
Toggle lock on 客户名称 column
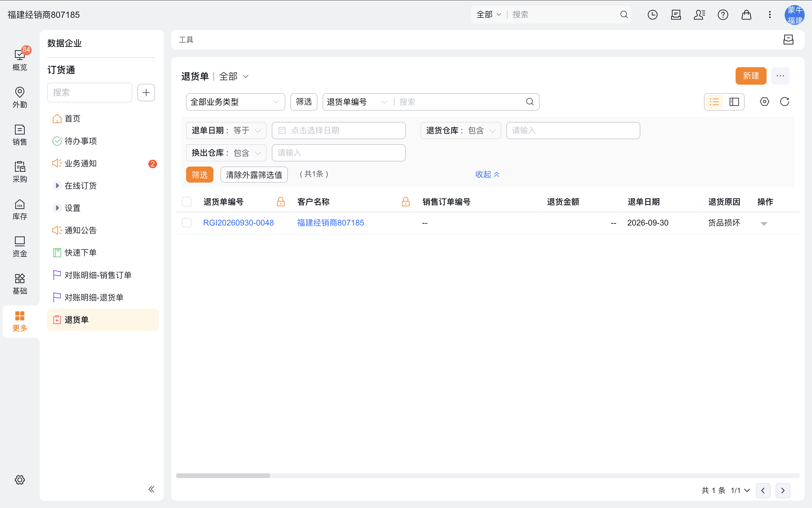pos(406,202)
